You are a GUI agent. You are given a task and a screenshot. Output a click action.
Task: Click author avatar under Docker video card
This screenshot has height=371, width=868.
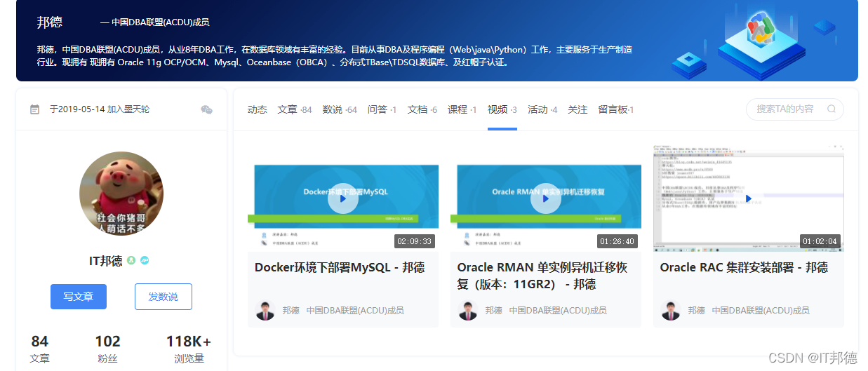[x=265, y=310]
